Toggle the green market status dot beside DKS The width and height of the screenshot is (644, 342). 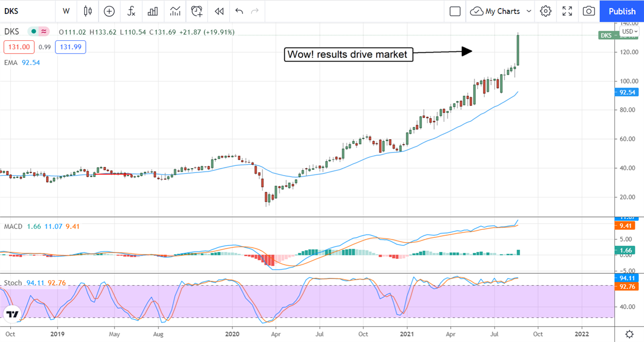pos(34,32)
